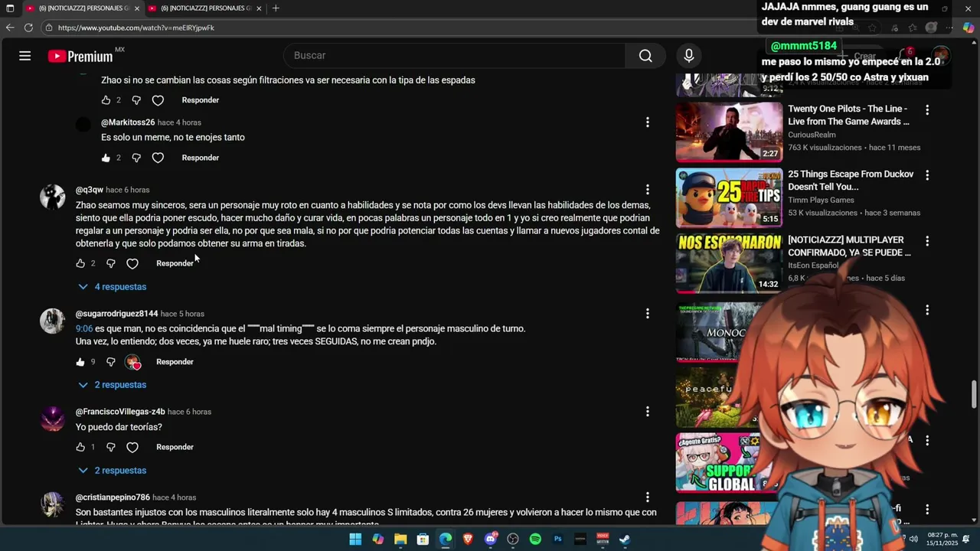Open 'Twenty One Pilots - The Line' video title

click(848, 115)
